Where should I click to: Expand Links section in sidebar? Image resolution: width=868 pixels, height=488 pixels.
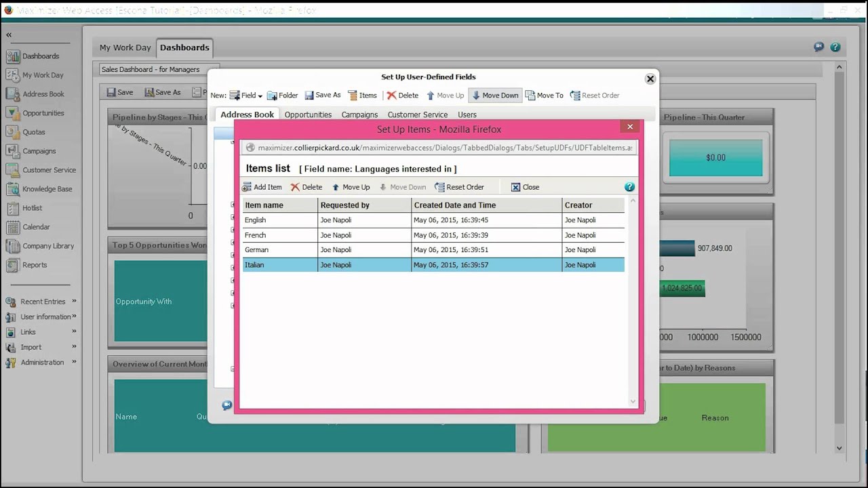[x=41, y=332]
